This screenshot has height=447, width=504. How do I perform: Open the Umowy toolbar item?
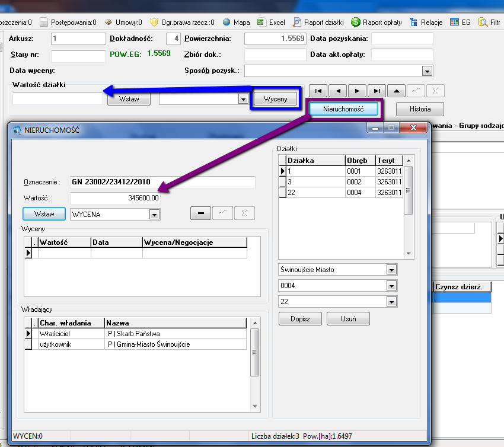123,22
